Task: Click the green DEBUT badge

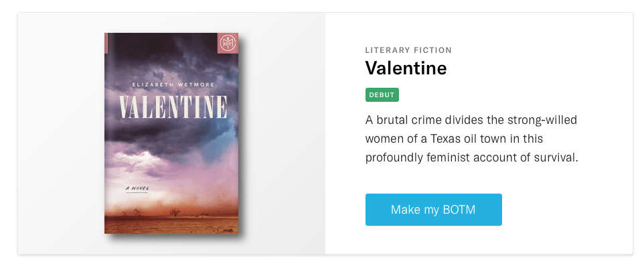Action: (x=382, y=94)
